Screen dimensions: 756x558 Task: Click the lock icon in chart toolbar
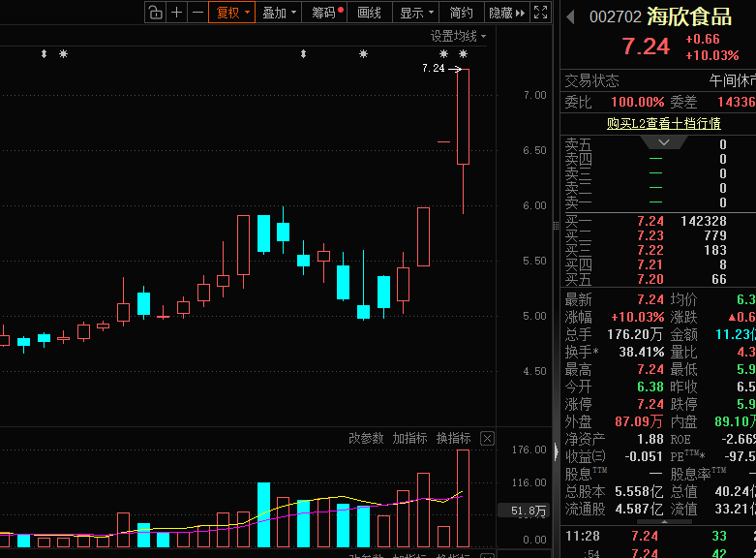(x=156, y=13)
